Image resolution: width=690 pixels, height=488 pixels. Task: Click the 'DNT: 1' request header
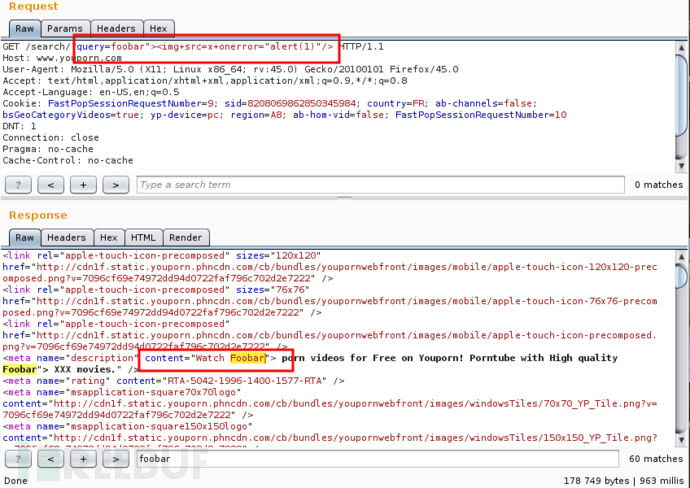click(19, 127)
